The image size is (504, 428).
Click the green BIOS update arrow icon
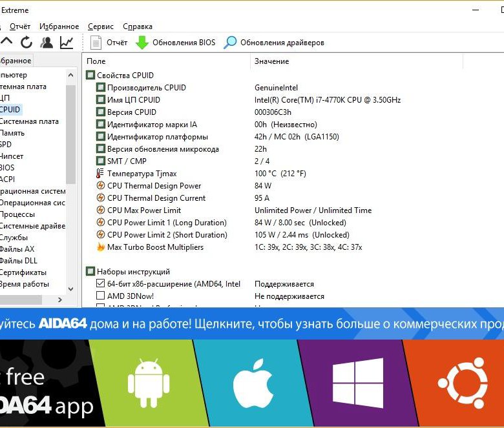click(142, 43)
